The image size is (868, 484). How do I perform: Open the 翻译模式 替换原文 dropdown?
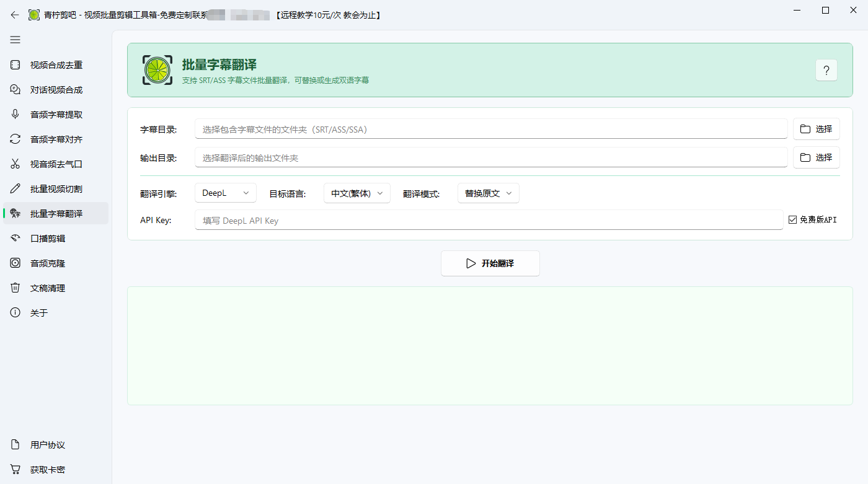point(489,193)
